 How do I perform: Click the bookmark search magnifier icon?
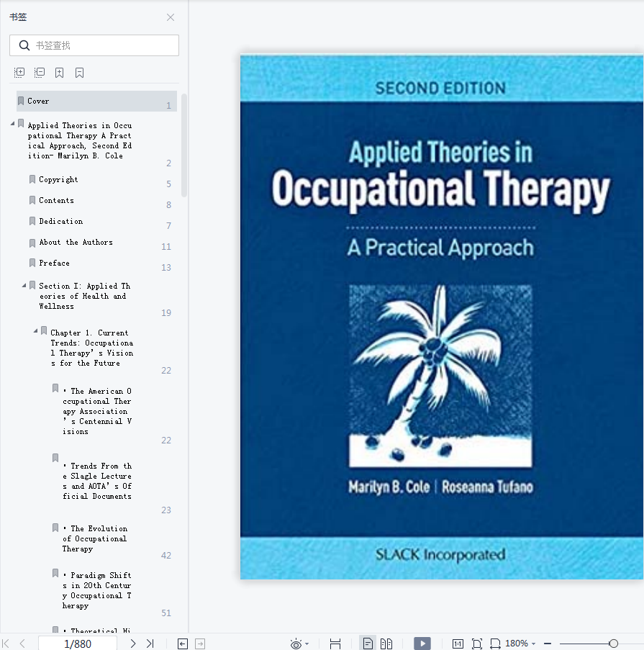tap(24, 45)
